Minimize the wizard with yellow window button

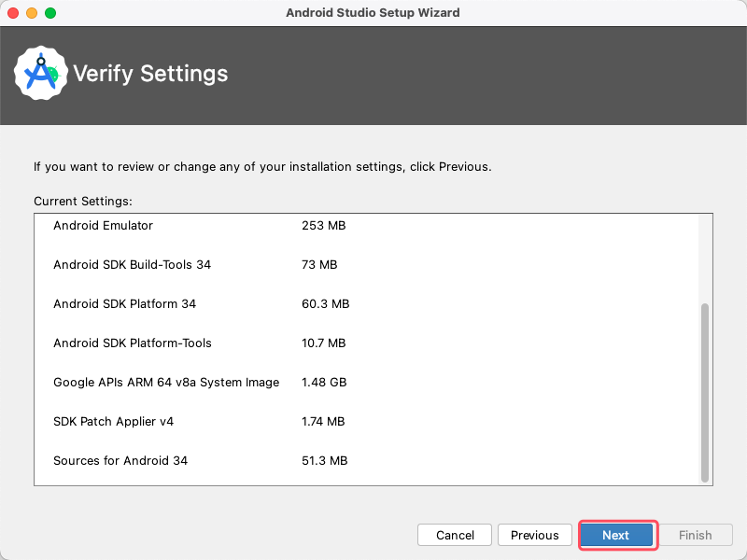(x=32, y=13)
